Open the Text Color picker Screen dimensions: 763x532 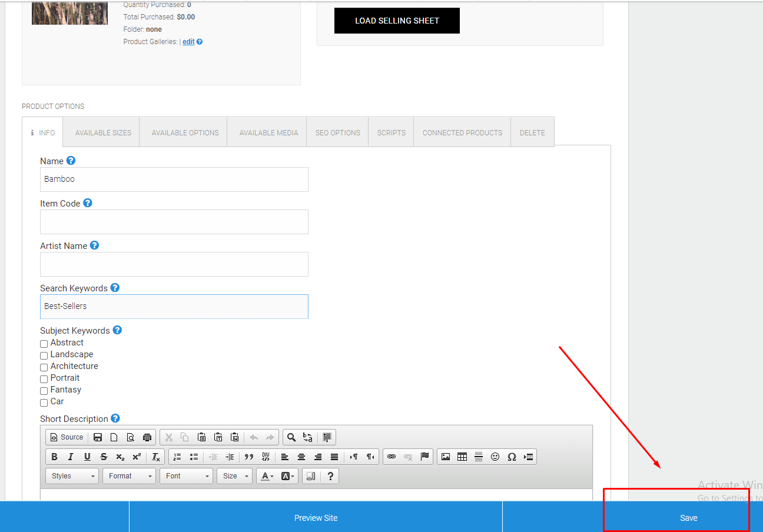(x=267, y=476)
